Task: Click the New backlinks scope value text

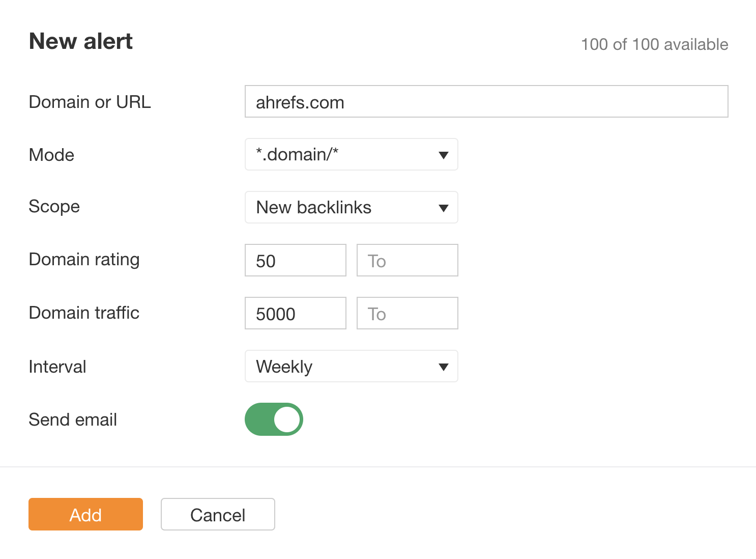Action: 313,207
